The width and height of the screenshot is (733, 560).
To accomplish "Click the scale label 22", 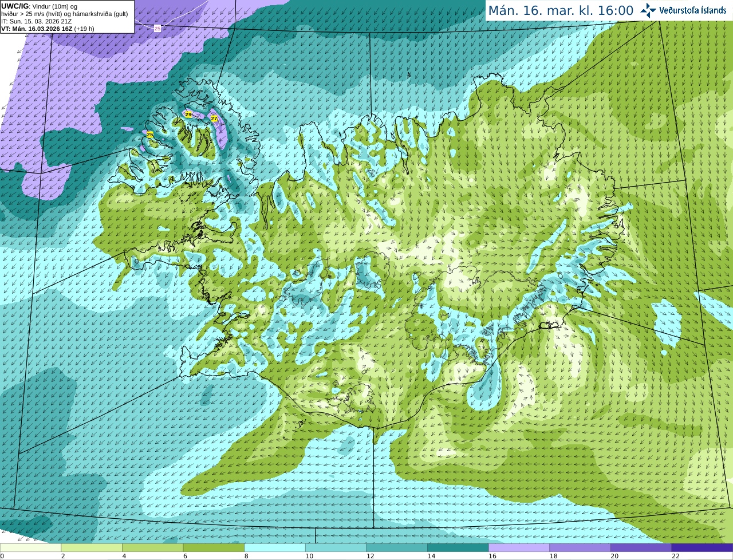I will (x=676, y=556).
